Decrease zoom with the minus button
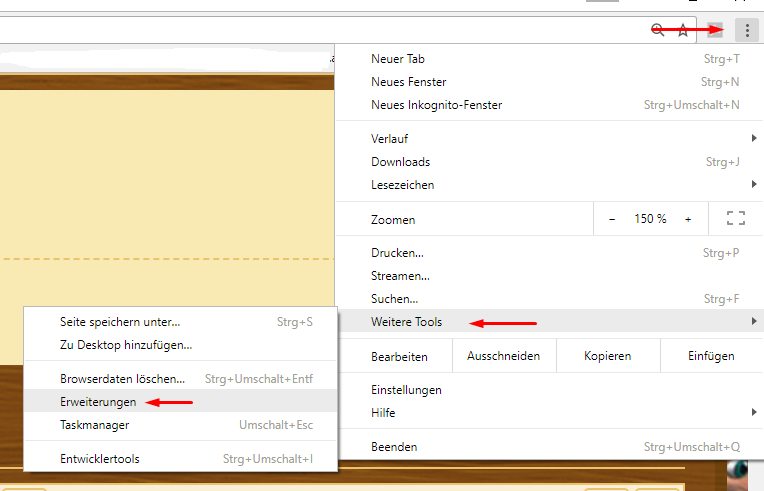The width and height of the screenshot is (764, 491). [612, 219]
